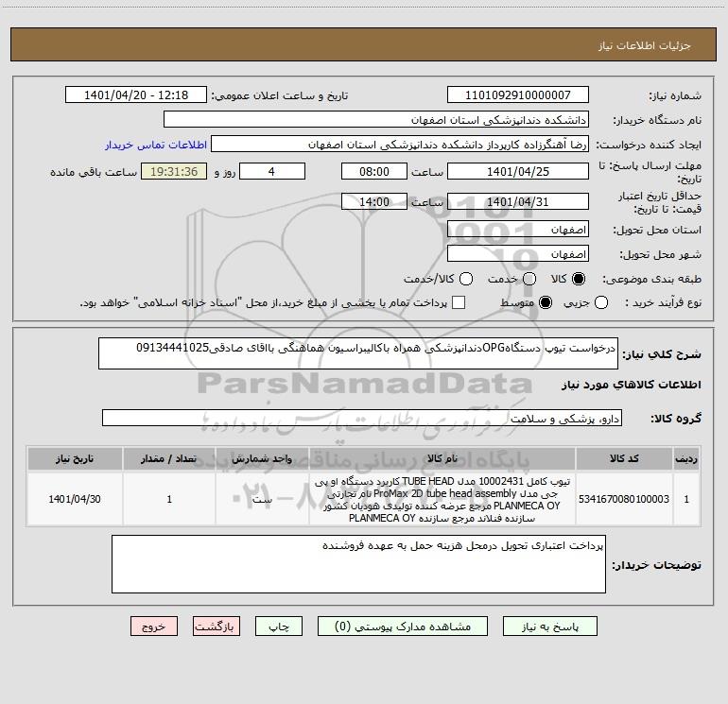Click the توضیحات خریدار text area
This screenshot has height=704, width=728.
click(x=358, y=564)
